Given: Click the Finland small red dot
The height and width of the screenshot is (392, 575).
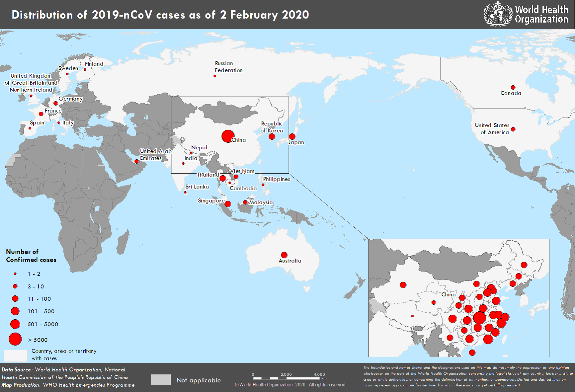Looking at the screenshot, I should point(85,69).
